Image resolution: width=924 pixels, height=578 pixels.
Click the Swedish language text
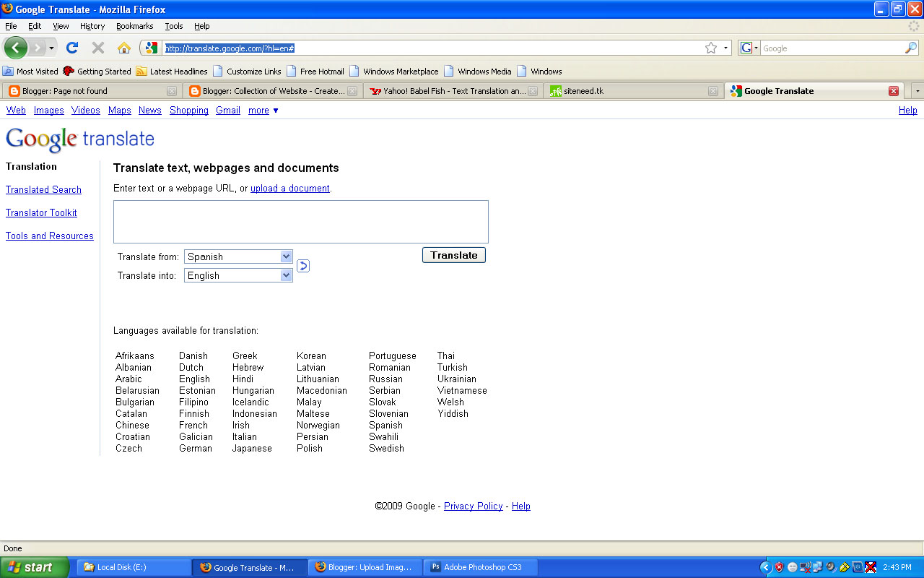(386, 449)
